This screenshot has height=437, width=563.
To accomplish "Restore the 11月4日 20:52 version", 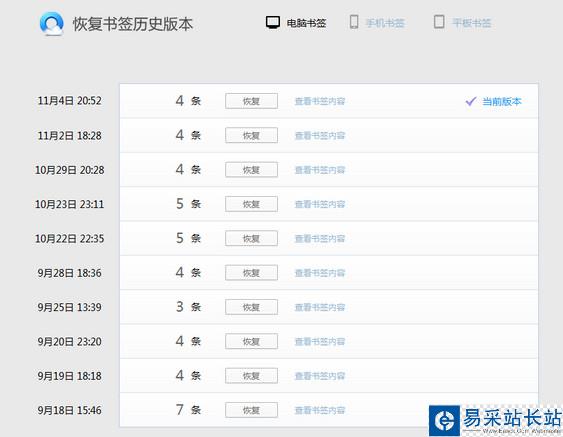I will (251, 101).
